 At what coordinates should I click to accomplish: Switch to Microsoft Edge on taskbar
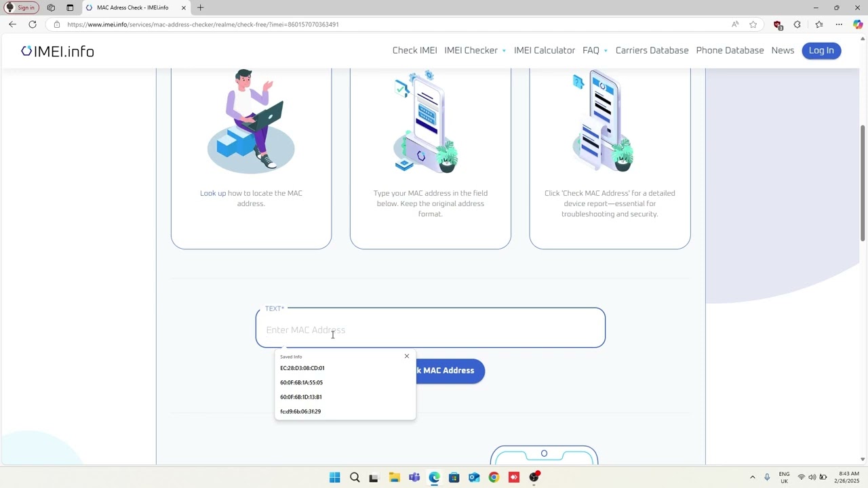coord(434,477)
